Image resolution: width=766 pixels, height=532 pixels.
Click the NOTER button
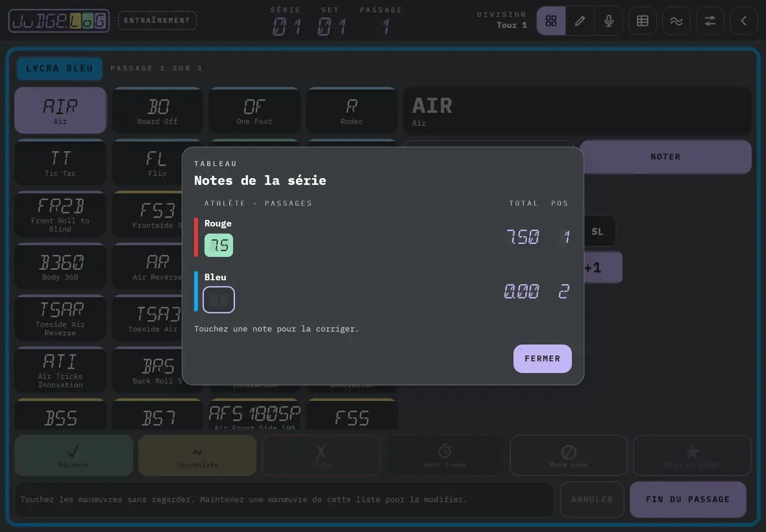665,156
